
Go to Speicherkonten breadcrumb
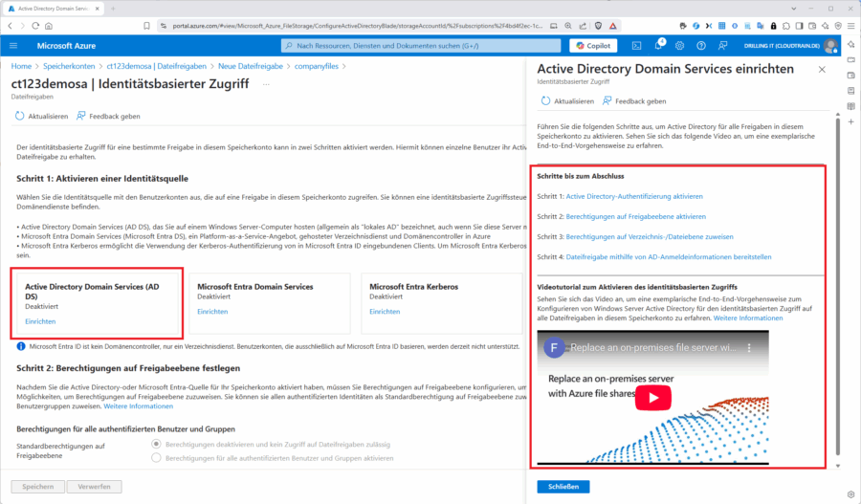coord(69,66)
